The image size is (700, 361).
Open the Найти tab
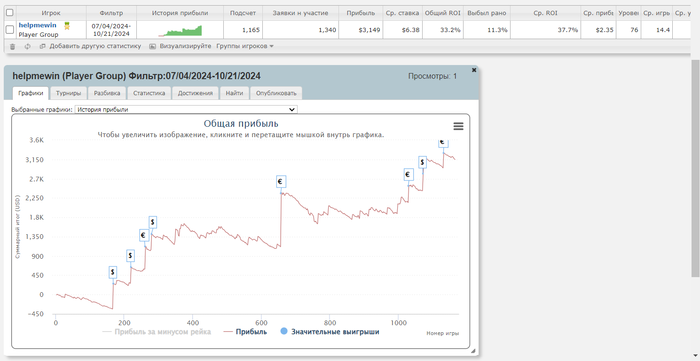(x=234, y=93)
